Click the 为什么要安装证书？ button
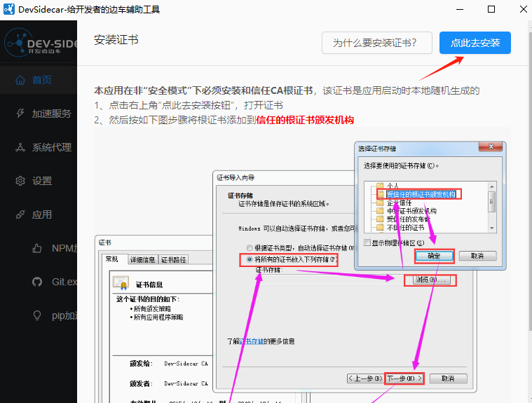This screenshot has width=532, height=403. coord(374,43)
